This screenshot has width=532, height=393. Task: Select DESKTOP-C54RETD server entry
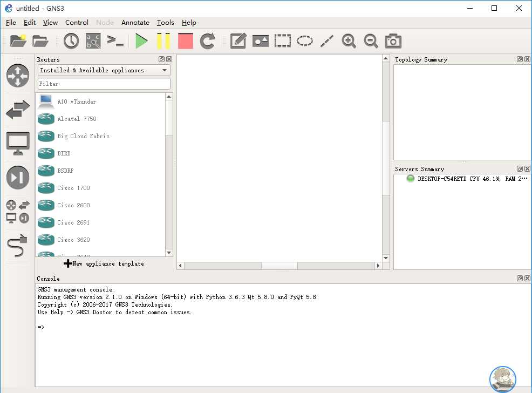(467, 179)
